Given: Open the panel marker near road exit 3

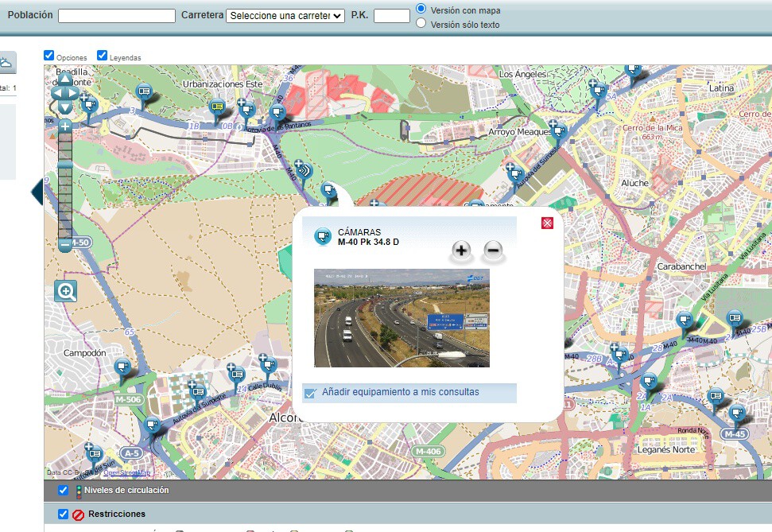Looking at the screenshot, I should (144, 92).
